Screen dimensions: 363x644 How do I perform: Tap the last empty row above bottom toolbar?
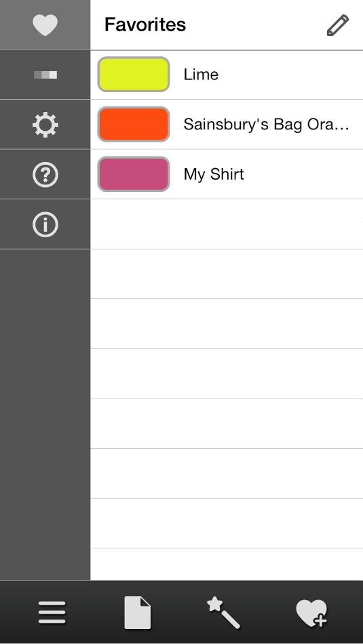pyautogui.click(x=227, y=564)
